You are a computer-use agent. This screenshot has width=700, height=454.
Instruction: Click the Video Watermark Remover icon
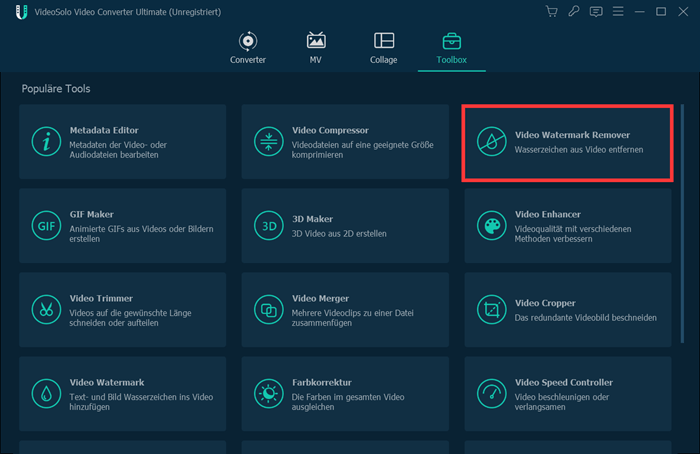[x=492, y=142]
